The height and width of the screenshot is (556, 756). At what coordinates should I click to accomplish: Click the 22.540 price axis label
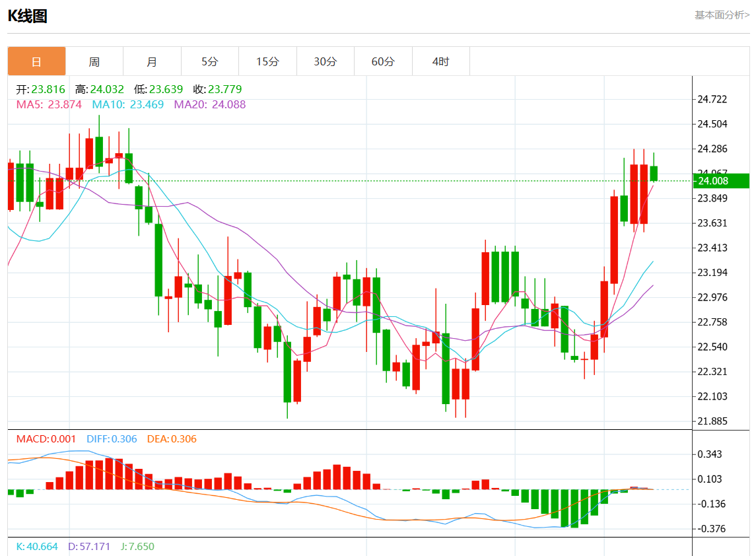tap(712, 347)
